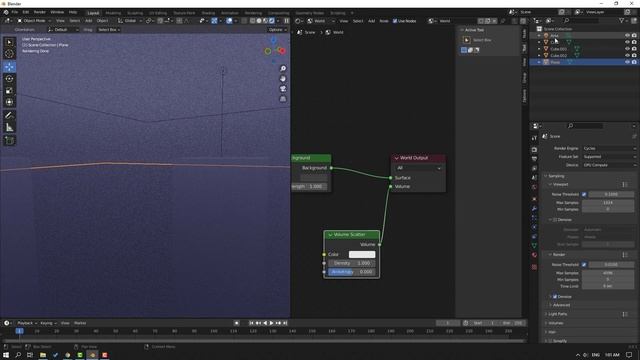
Task: Hide top outliner object with eye icon
Action: click(x=627, y=36)
